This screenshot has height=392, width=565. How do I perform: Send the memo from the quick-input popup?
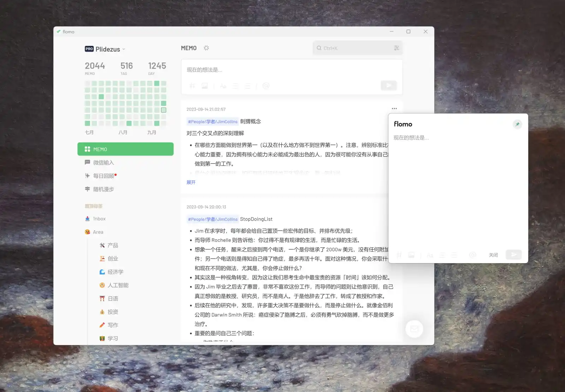[x=513, y=255]
